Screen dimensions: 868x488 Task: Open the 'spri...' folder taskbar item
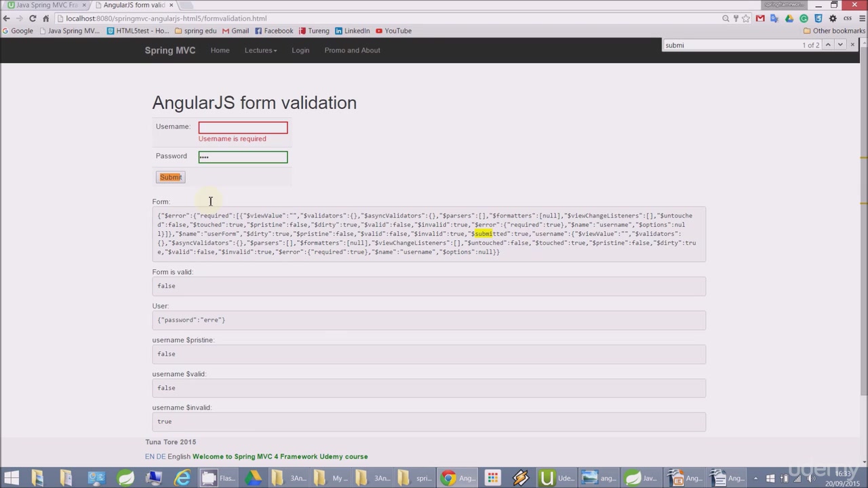[415, 478]
